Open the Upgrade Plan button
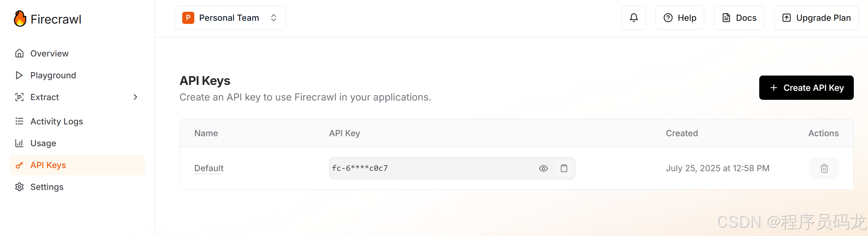The height and width of the screenshot is (236, 868). 816,18
